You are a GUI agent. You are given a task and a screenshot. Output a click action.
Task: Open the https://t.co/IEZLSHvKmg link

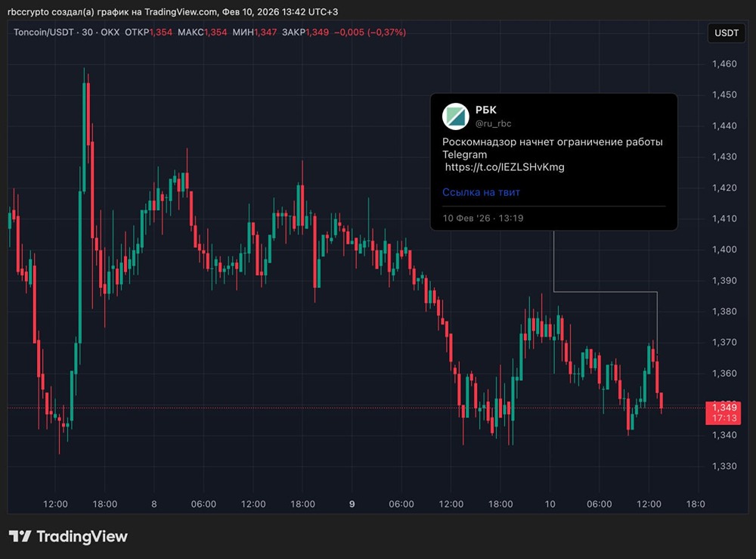tap(504, 167)
